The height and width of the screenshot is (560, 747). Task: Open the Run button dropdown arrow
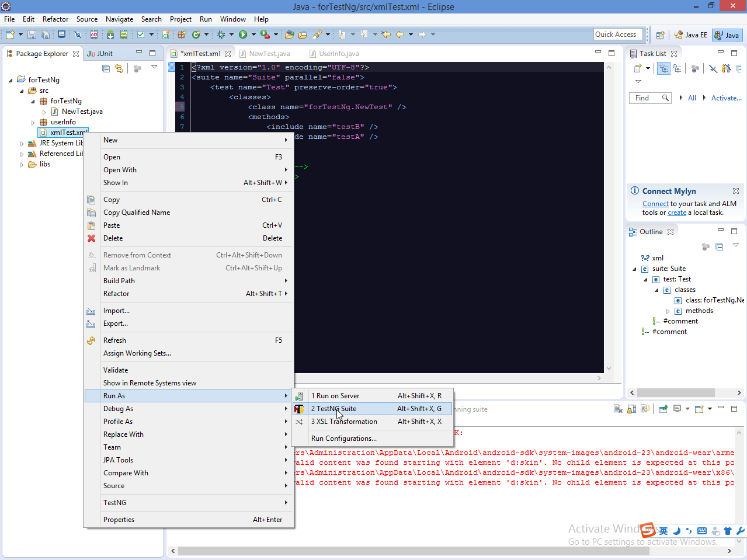point(253,34)
